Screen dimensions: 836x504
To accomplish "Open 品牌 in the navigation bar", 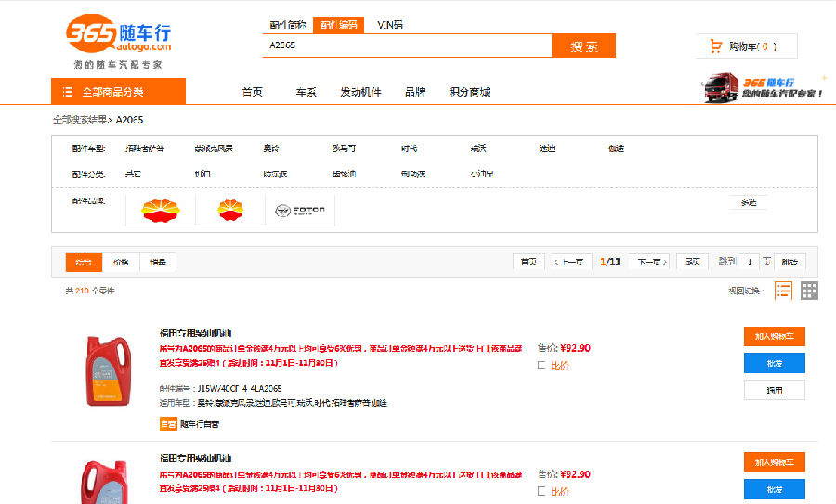I will 415,92.
